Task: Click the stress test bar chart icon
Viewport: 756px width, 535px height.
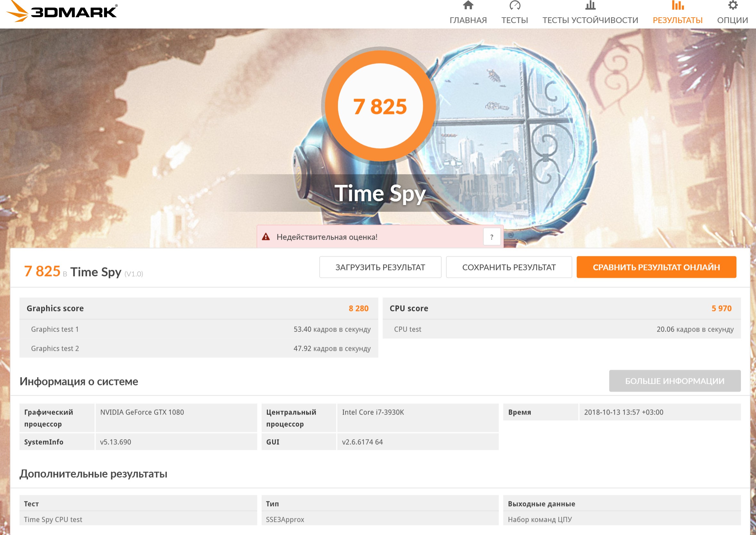Action: tap(590, 5)
